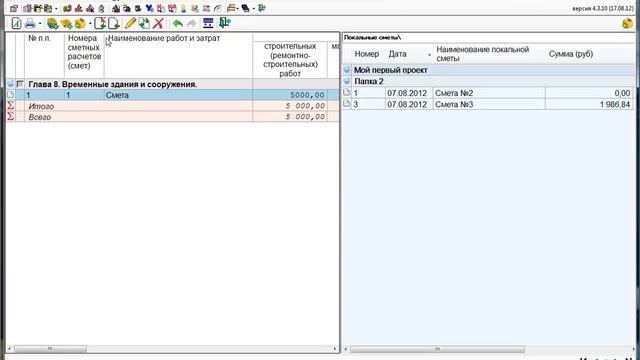The width and height of the screenshot is (640, 360).
Task: Toggle the flag box on Глава 8 row
Action: tap(20, 84)
